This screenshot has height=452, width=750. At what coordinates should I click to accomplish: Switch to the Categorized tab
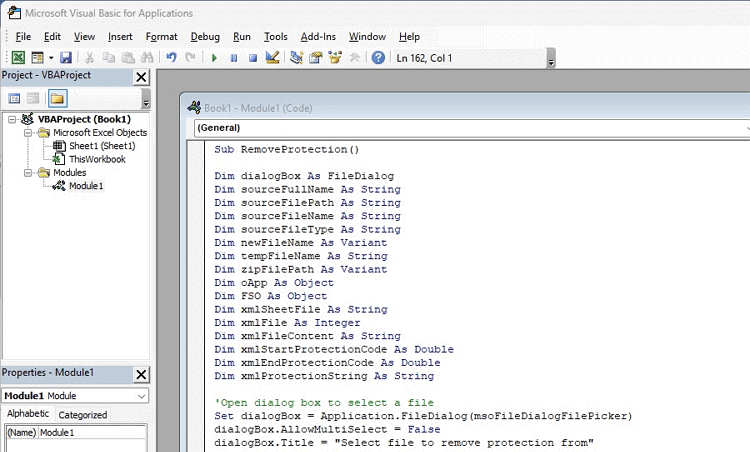point(83,415)
